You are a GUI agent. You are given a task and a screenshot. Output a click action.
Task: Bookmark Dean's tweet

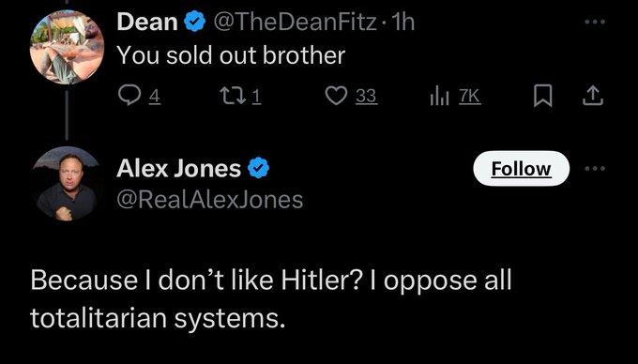pyautogui.click(x=543, y=97)
